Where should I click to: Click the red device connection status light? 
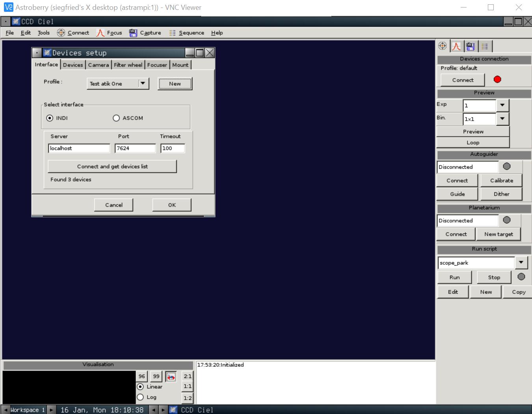coord(497,79)
